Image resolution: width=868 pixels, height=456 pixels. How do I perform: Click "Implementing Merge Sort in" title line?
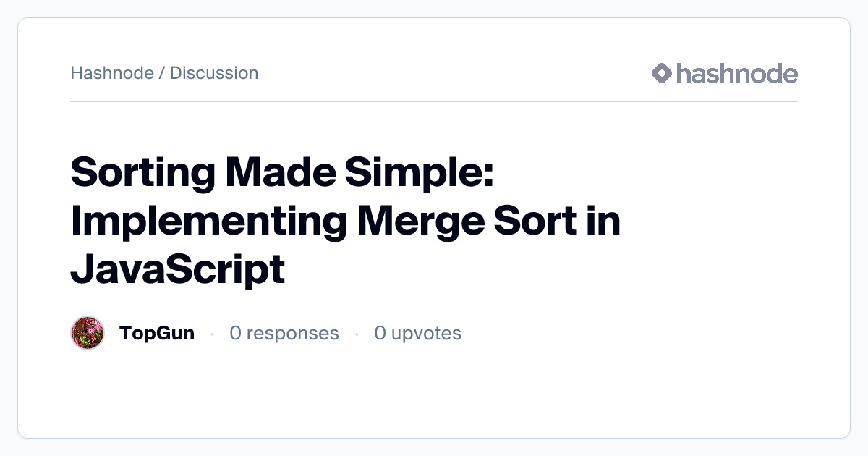point(345,221)
